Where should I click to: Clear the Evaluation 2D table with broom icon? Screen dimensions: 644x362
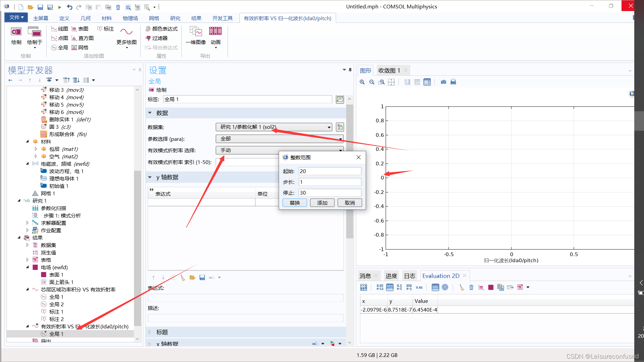point(462,287)
